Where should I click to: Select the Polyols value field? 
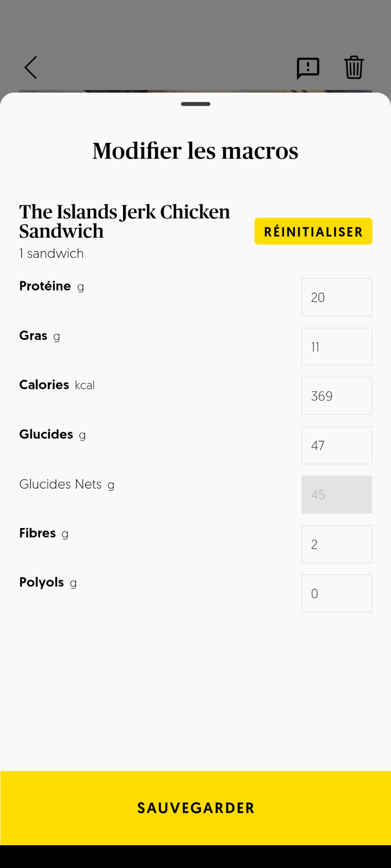point(337,593)
